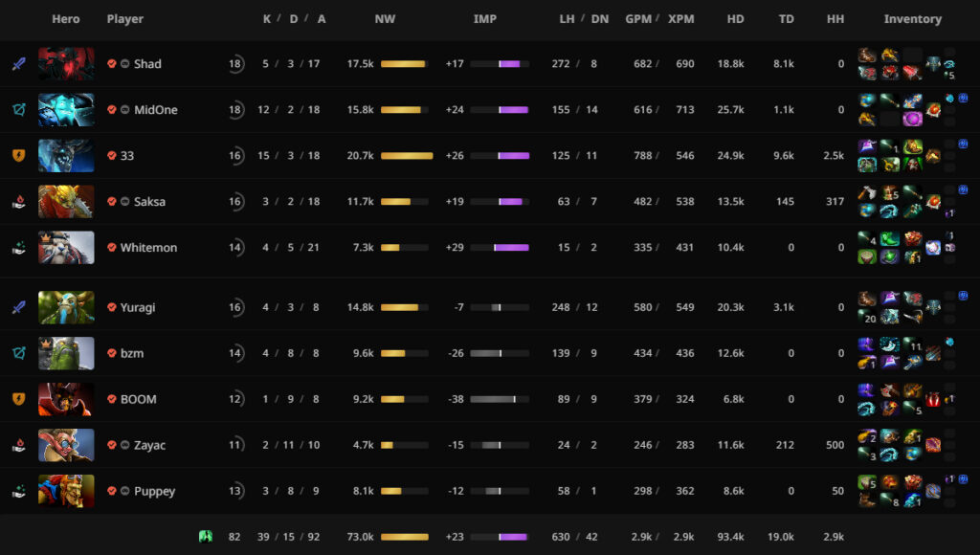Select bzm's hero portrait
980x555 pixels.
pos(66,353)
